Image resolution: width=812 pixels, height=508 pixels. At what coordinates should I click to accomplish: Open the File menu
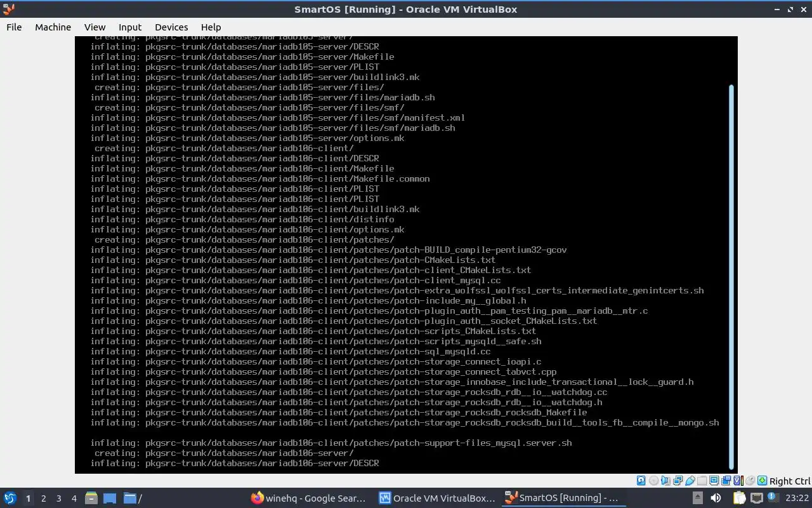pyautogui.click(x=14, y=27)
